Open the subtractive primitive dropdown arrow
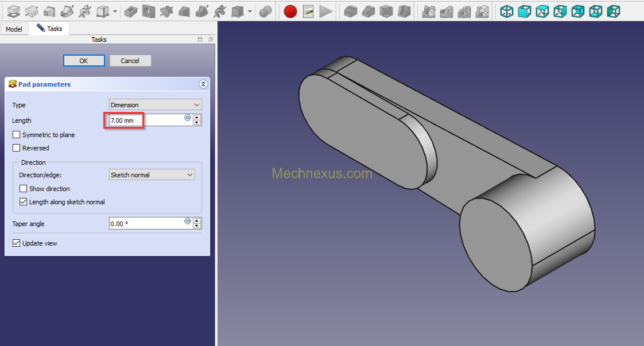This screenshot has width=644, height=346. coord(250,11)
